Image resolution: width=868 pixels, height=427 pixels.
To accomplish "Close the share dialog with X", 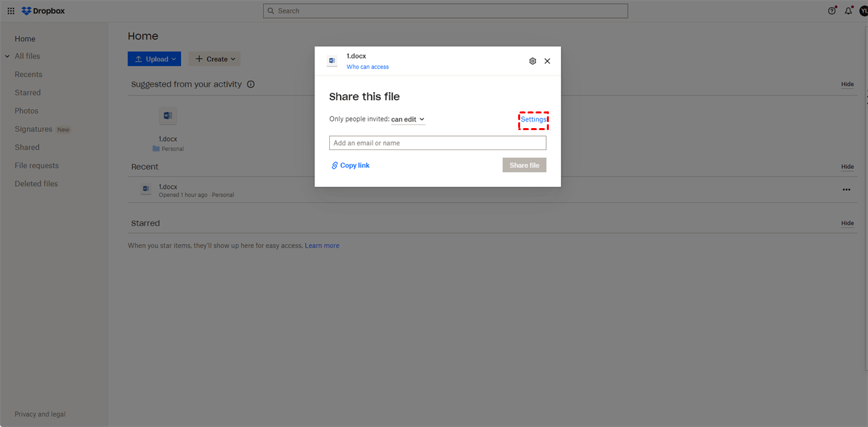I will pyautogui.click(x=548, y=61).
